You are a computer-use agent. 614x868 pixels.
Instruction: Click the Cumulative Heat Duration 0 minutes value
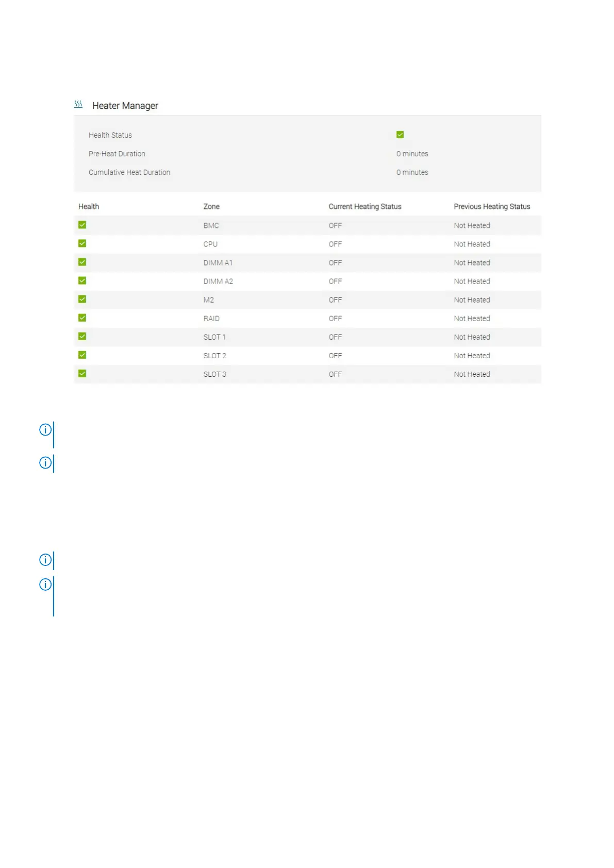pos(412,172)
